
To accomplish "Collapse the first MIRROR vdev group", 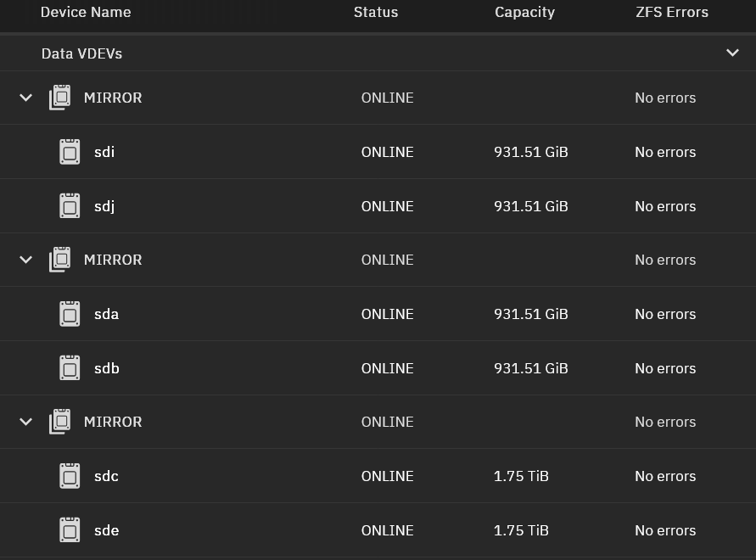I will click(x=25, y=98).
